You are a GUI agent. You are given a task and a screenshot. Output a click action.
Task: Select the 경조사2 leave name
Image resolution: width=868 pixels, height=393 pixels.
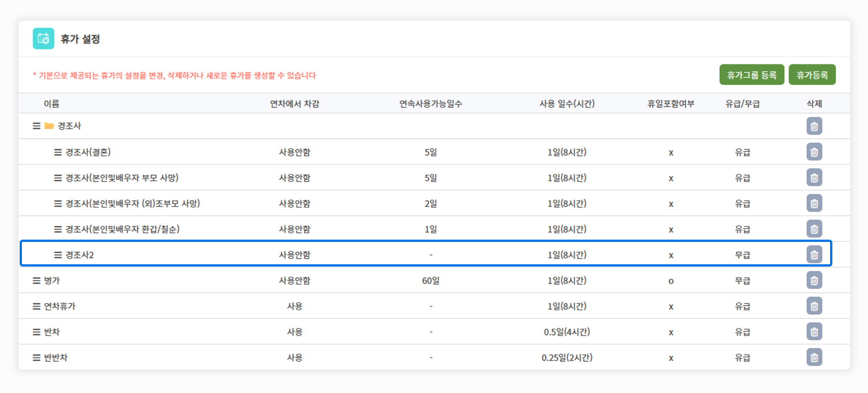[x=80, y=255]
